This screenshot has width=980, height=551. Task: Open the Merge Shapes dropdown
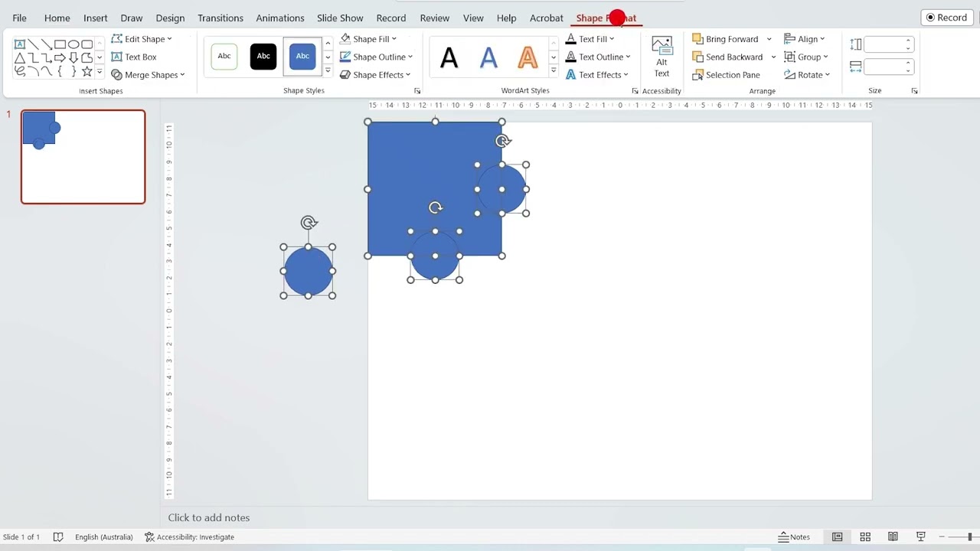click(x=149, y=75)
